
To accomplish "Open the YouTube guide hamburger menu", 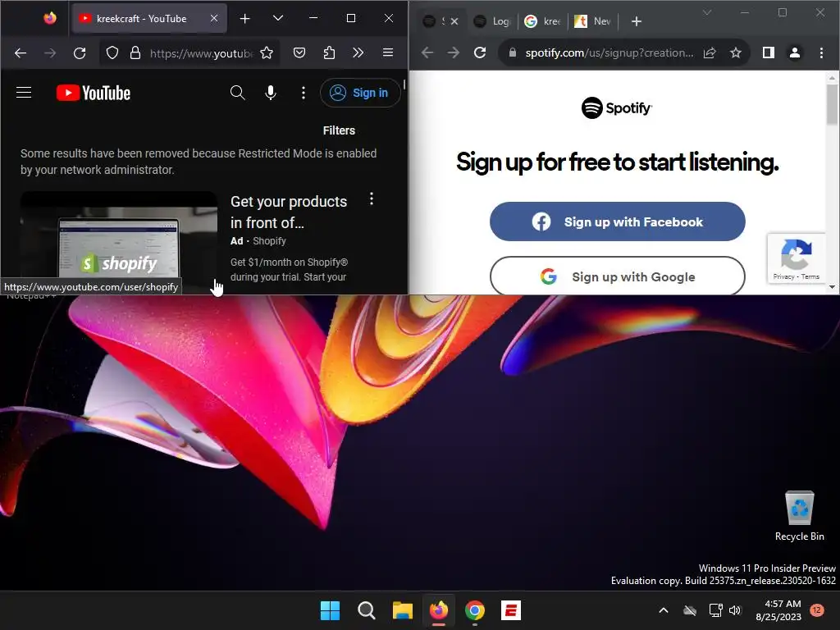I will tap(24, 93).
